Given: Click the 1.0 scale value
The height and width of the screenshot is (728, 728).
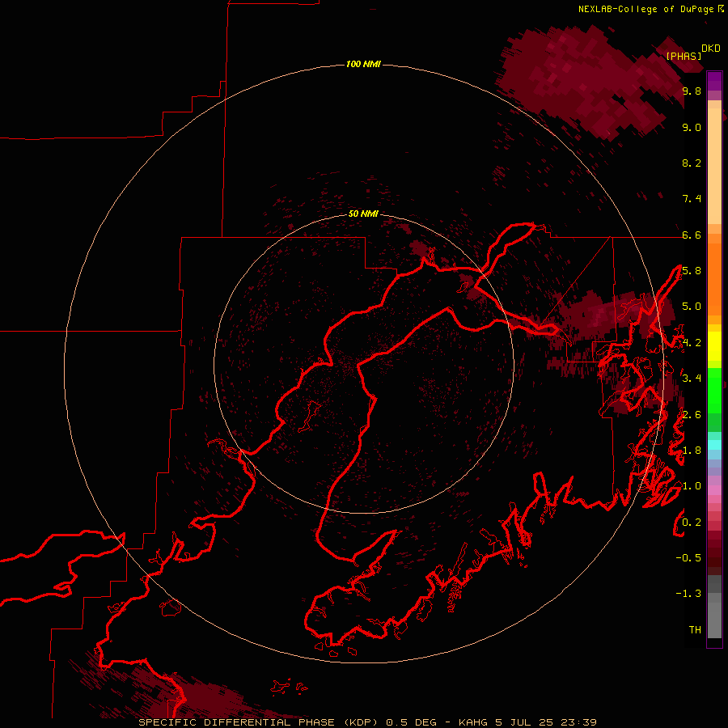Looking at the screenshot, I should (x=692, y=486).
